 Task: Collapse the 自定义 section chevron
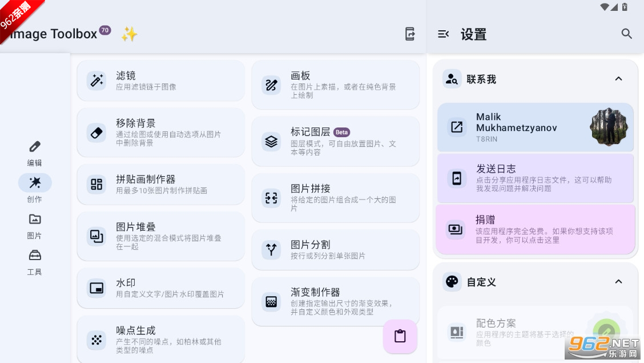pyautogui.click(x=618, y=282)
